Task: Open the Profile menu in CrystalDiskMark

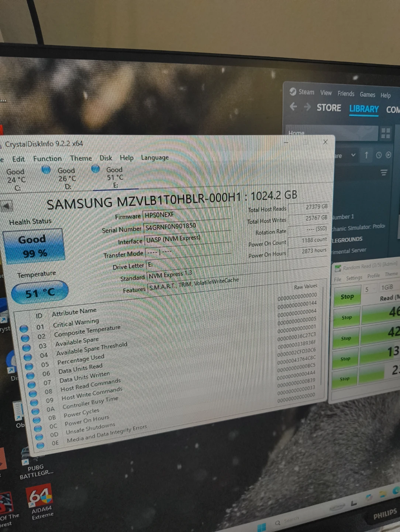Action: click(373, 276)
